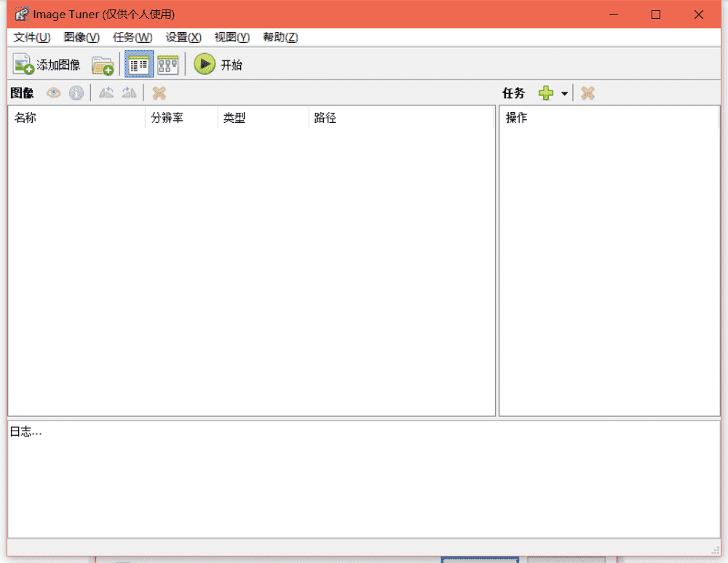Click the resize grip in status bar corner
Viewport: 728px width, 563px height.
[x=715, y=551]
